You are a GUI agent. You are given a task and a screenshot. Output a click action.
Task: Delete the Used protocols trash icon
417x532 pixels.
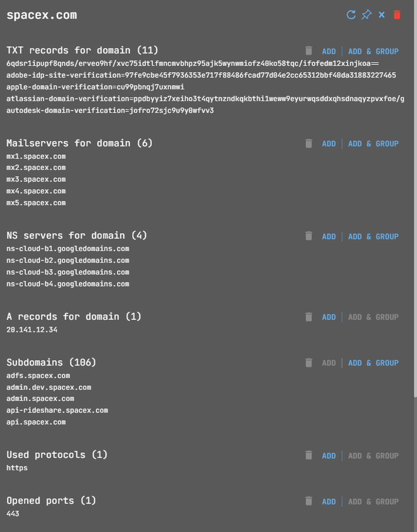[x=308, y=455]
